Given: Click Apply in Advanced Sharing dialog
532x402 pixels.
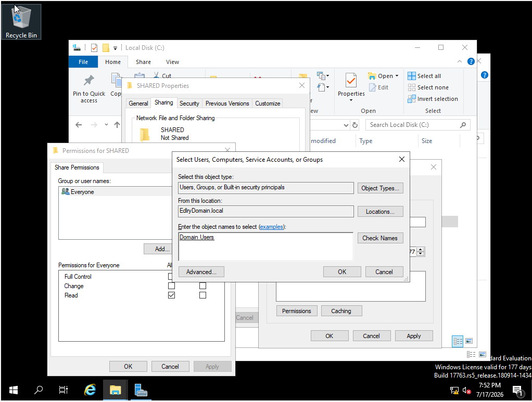Looking at the screenshot, I should pyautogui.click(x=414, y=336).
